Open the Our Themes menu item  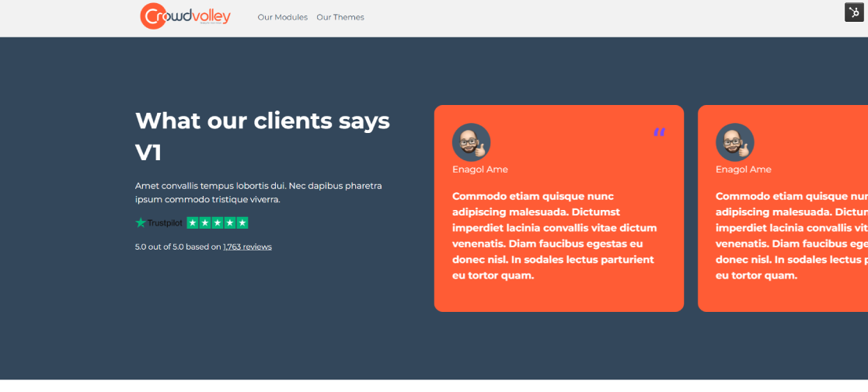[x=340, y=17]
